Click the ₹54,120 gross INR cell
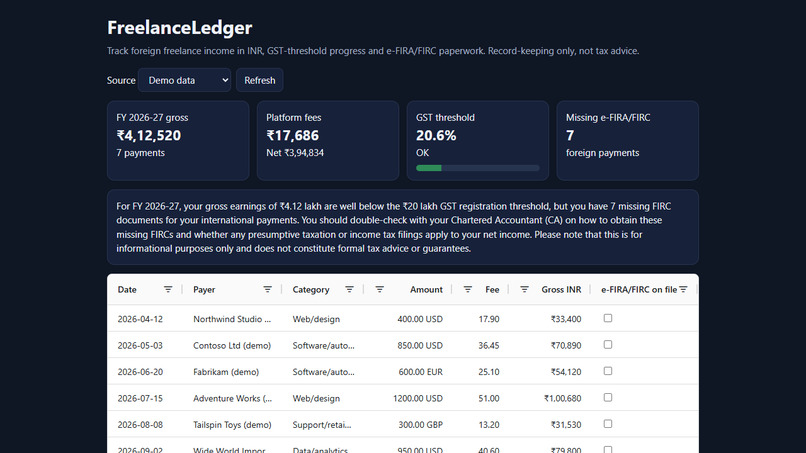 [566, 372]
